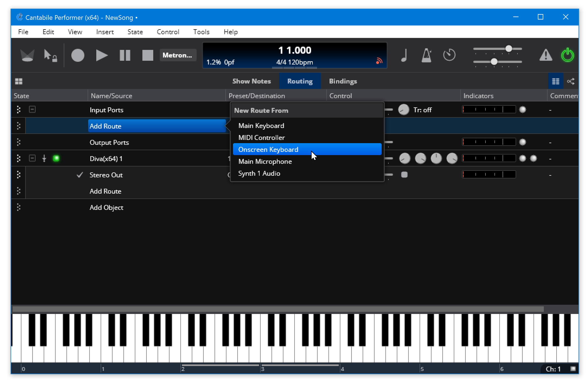Adjust the lower level slider knob
Image resolution: width=588 pixels, height=385 pixels.
[x=494, y=62]
